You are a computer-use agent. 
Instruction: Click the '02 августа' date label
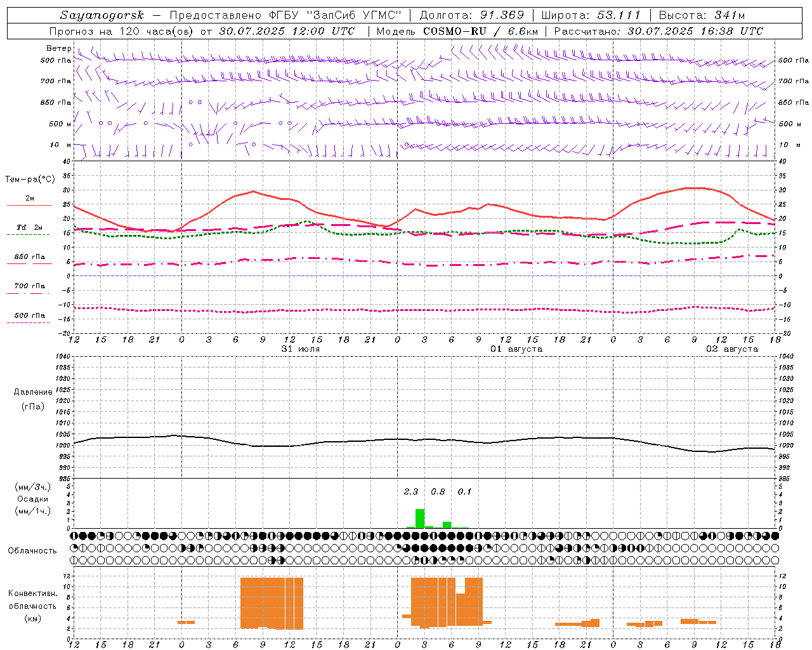tap(732, 349)
